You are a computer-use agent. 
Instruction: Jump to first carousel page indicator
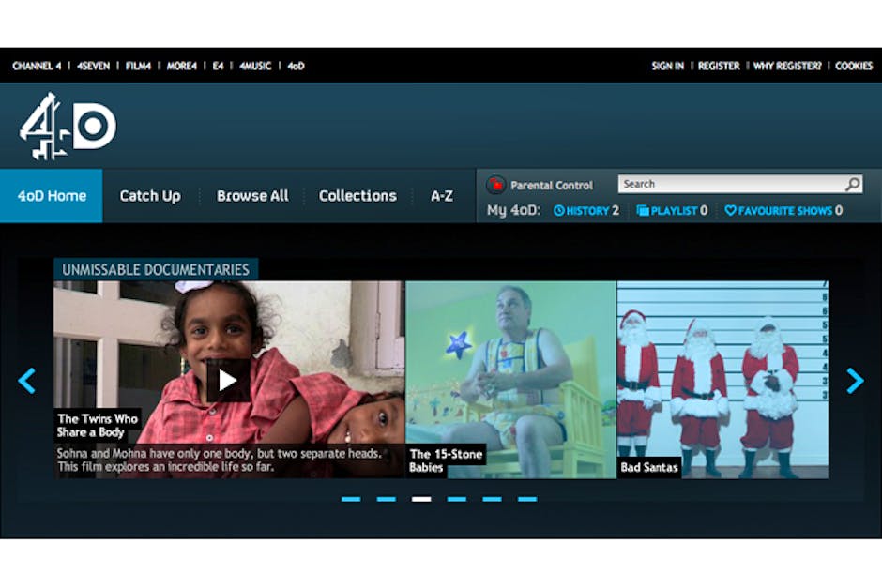click(351, 499)
